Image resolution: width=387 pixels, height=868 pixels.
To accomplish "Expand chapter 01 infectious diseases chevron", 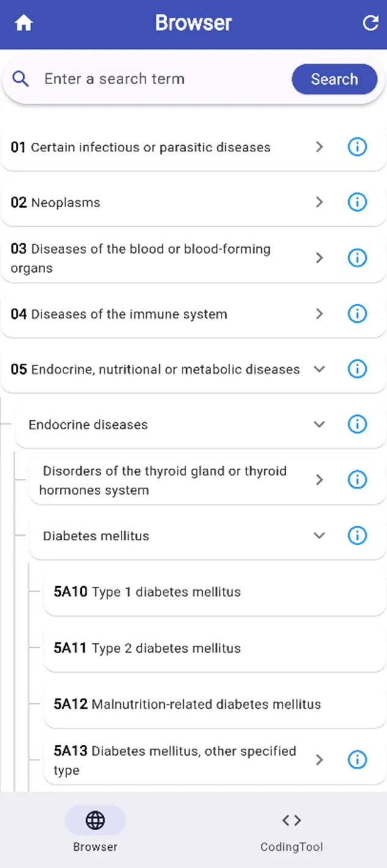I will click(x=319, y=147).
